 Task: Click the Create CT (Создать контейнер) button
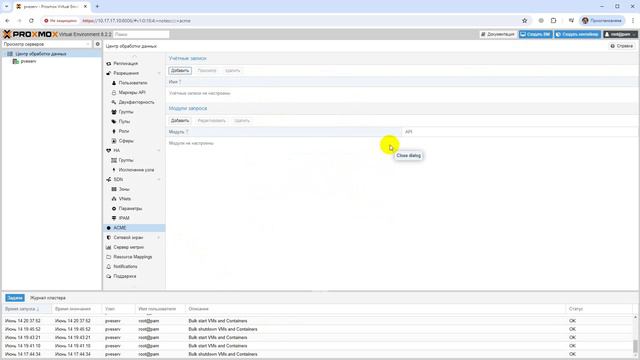577,34
